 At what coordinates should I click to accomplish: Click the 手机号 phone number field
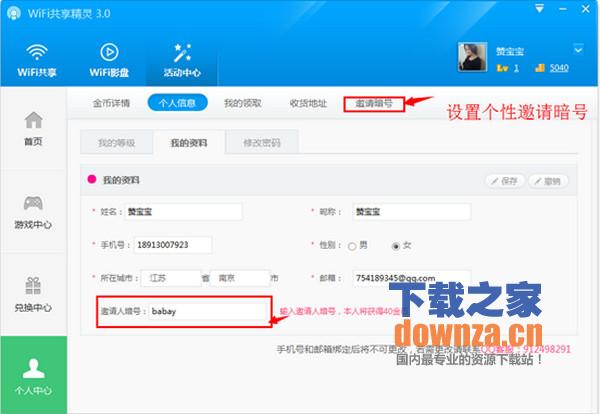click(173, 245)
